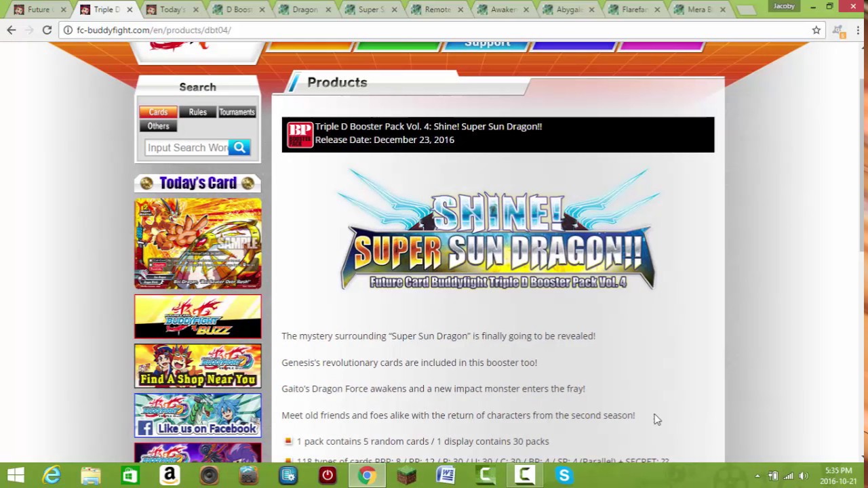Viewport: 868px width, 488px height.
Task: Open Minecraft from the taskbar
Action: coord(406,475)
